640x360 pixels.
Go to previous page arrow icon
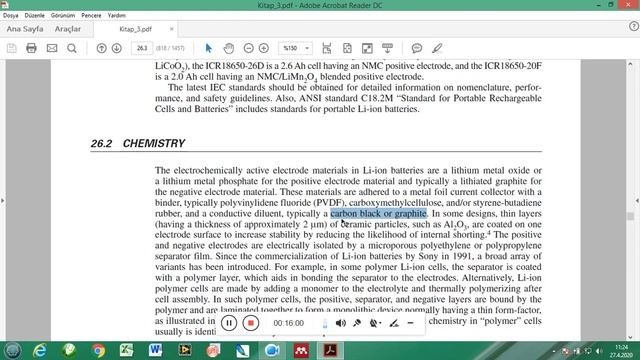101,48
